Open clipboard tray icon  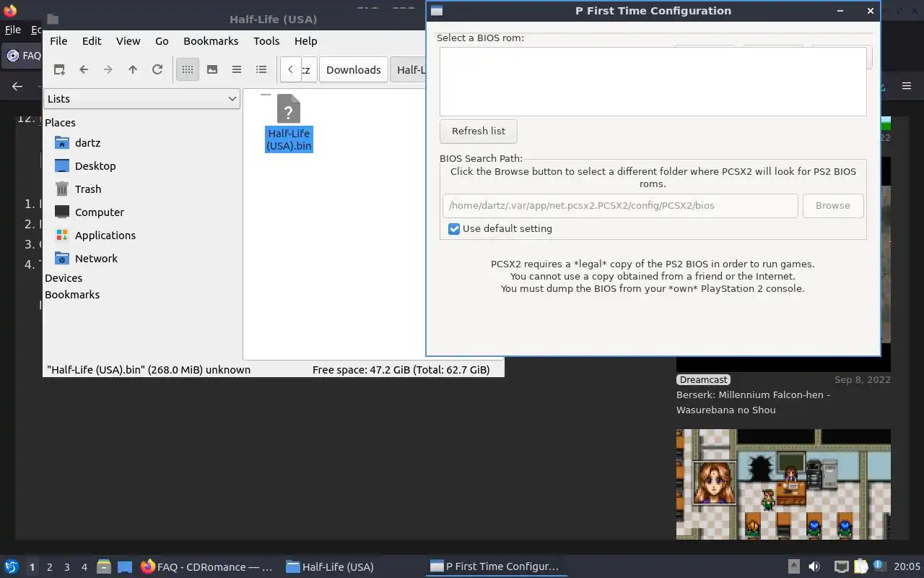point(861,567)
